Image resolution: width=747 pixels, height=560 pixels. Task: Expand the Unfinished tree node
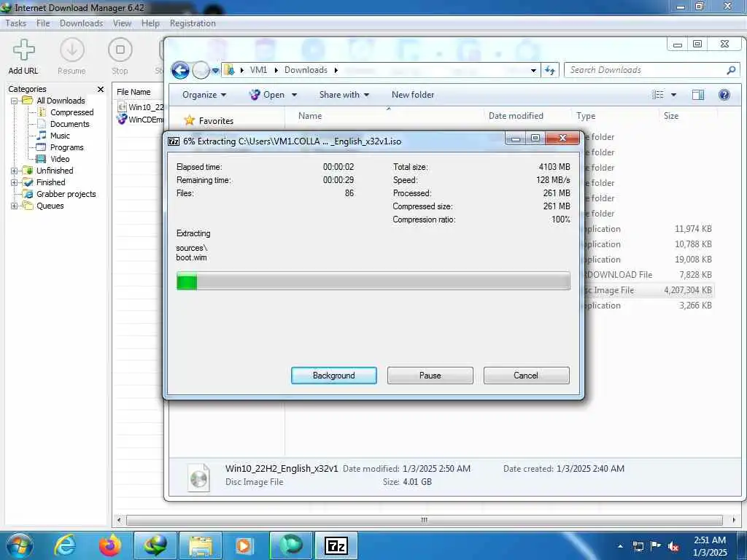(15, 171)
